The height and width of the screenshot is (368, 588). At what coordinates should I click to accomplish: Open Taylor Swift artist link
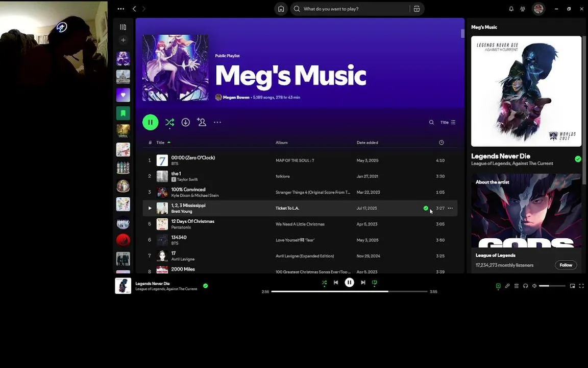pyautogui.click(x=187, y=179)
